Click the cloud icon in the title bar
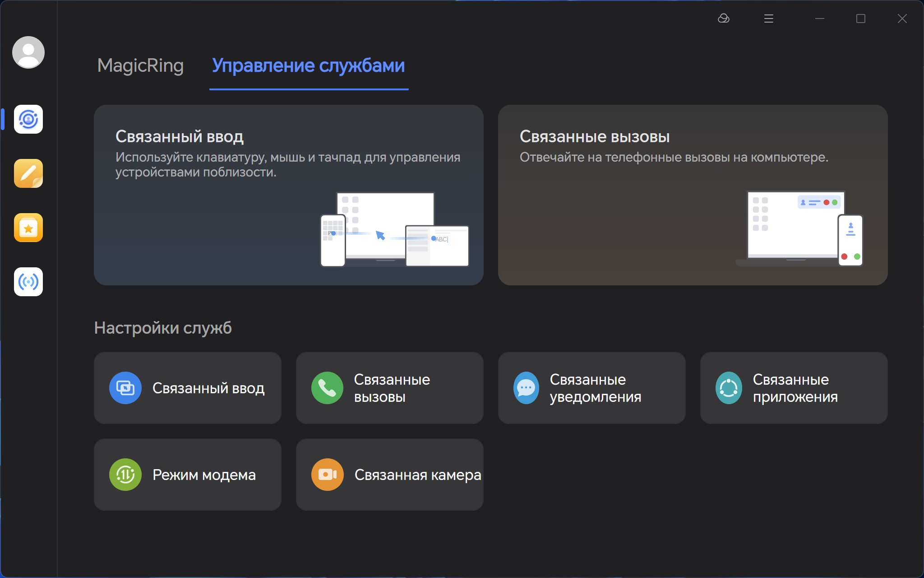 [x=724, y=19]
